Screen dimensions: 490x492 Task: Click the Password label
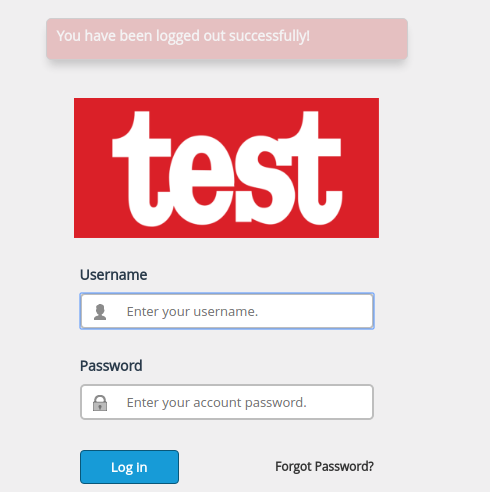coord(111,366)
